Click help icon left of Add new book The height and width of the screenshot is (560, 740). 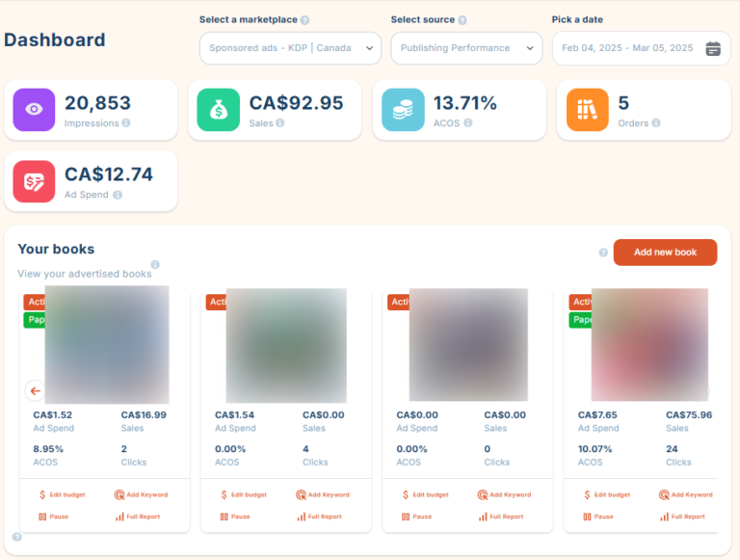603,253
